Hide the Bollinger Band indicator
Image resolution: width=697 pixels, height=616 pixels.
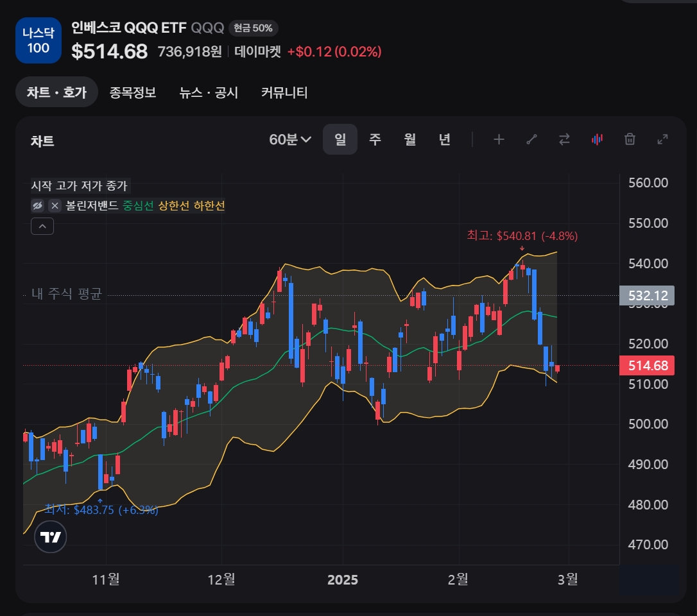click(x=37, y=205)
